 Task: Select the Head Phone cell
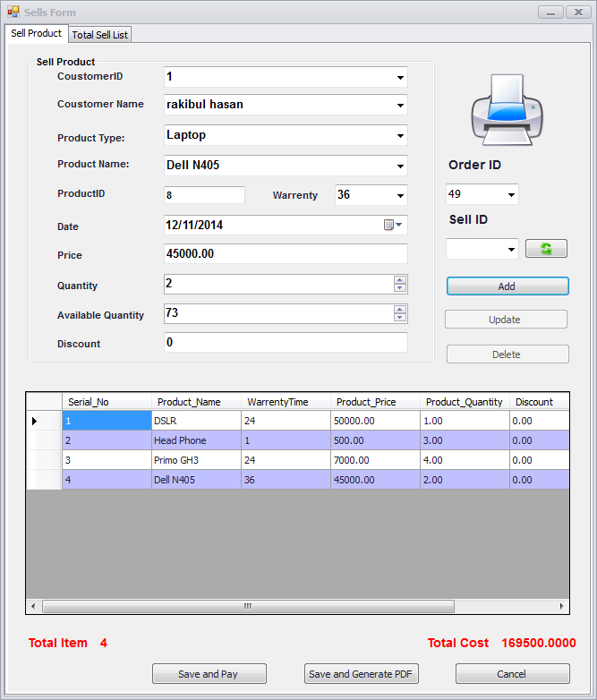196,440
